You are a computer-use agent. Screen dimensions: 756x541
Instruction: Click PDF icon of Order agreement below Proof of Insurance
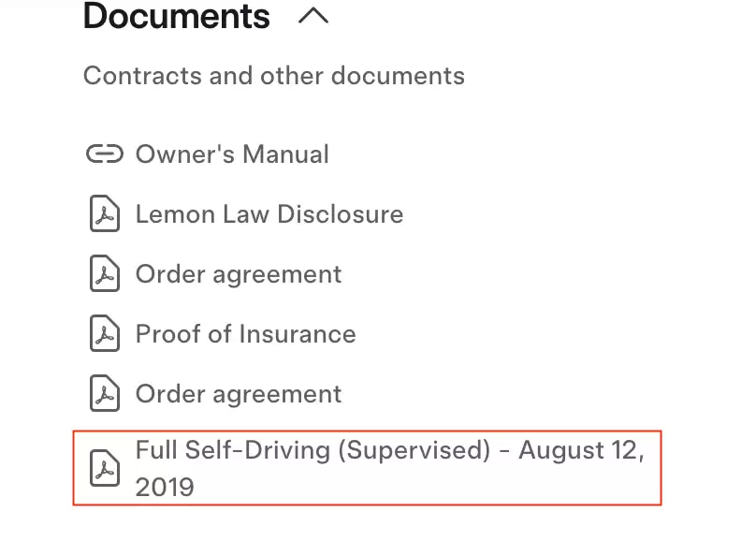(x=105, y=393)
